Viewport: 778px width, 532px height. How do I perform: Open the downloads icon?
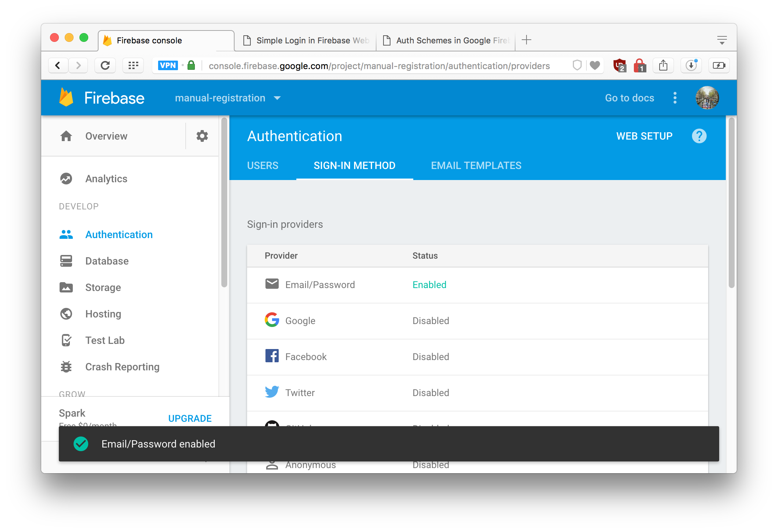tap(691, 65)
